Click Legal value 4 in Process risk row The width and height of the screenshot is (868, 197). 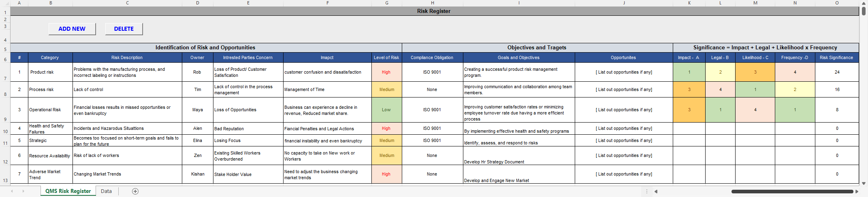(x=720, y=89)
